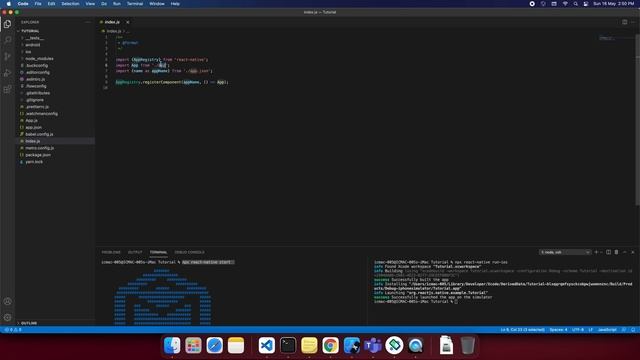640x360 pixels.
Task: Switch to the DEBUG CONSOLE tab
Action: tap(189, 252)
